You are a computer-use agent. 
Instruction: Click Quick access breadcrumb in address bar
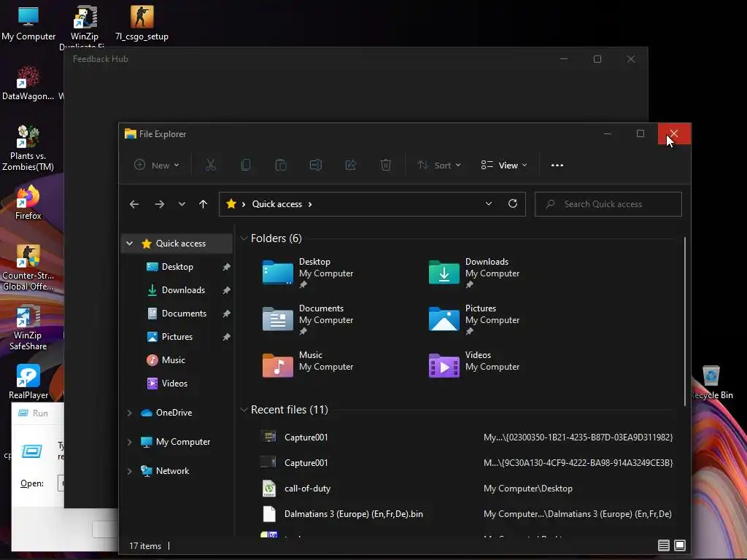276,204
